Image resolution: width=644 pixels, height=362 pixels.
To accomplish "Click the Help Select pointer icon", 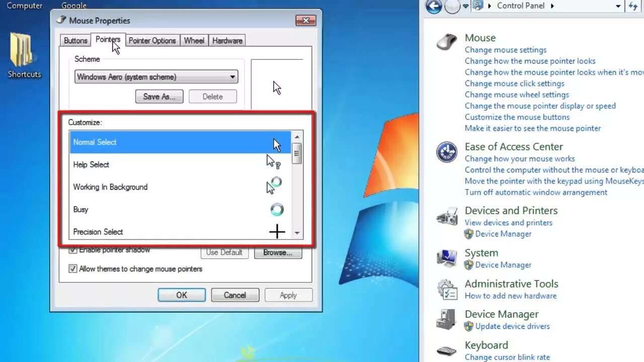I will [273, 162].
